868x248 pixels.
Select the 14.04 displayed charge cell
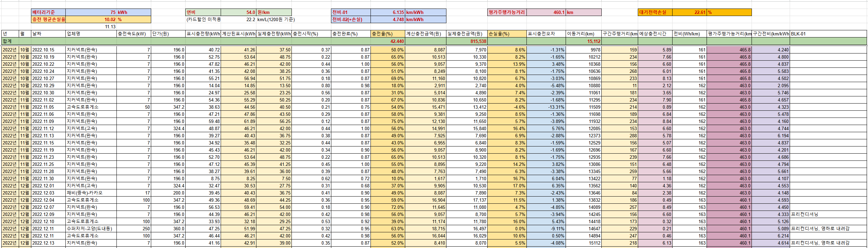(203, 86)
